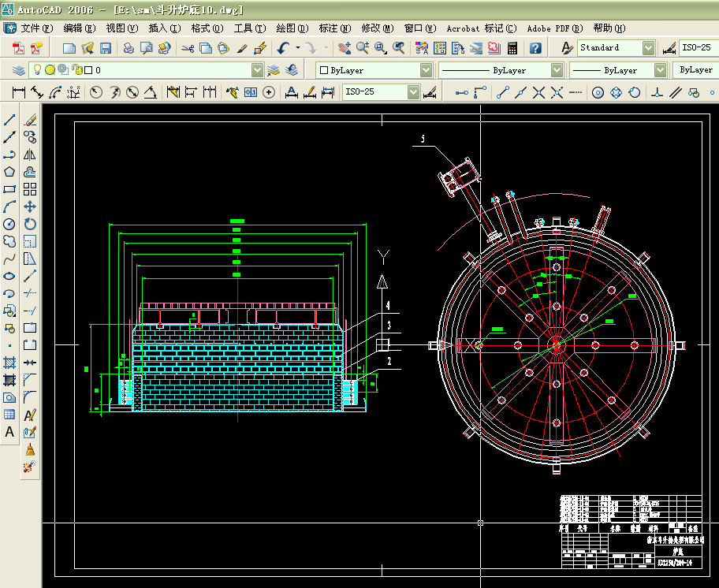Open the Match Properties tool
This screenshot has width=719, height=588.
243,47
